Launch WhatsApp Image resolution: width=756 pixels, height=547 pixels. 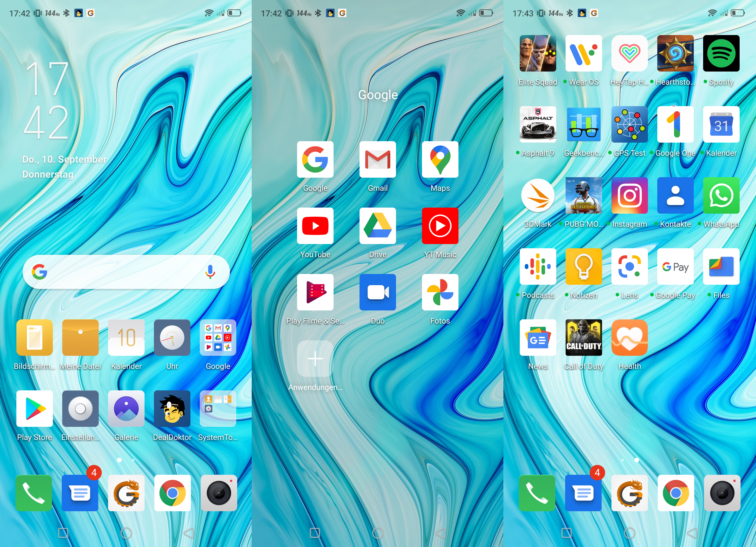tap(721, 195)
